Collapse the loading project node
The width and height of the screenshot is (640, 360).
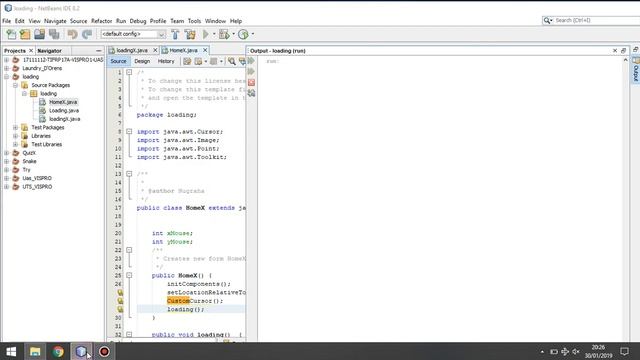[x=7, y=77]
